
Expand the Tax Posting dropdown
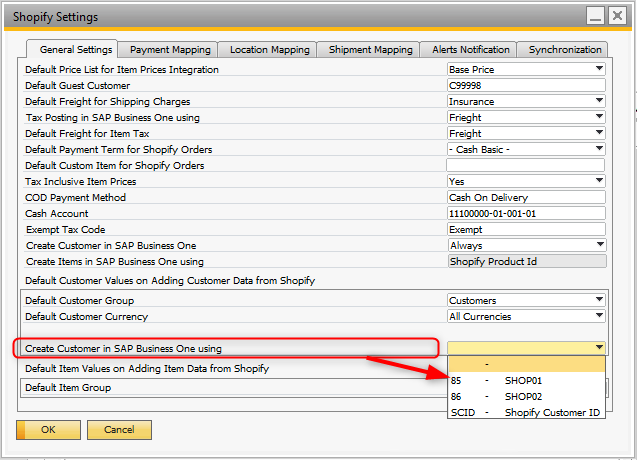[599, 117]
